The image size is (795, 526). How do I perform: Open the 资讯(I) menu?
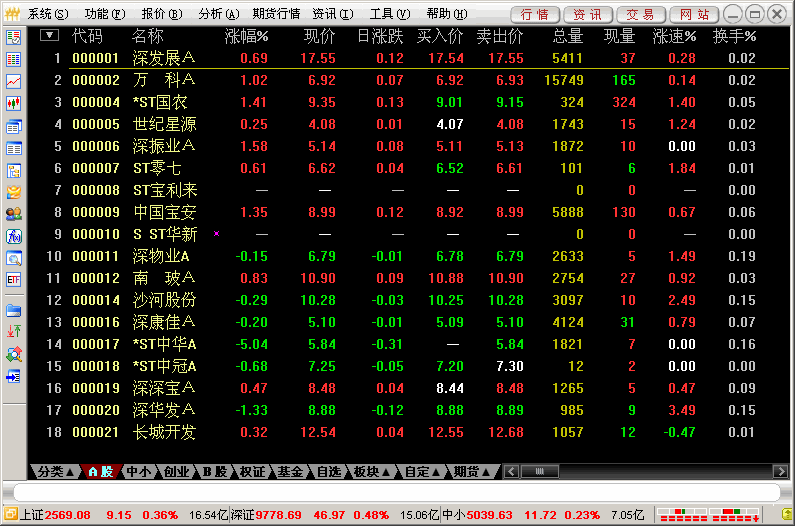(x=333, y=14)
